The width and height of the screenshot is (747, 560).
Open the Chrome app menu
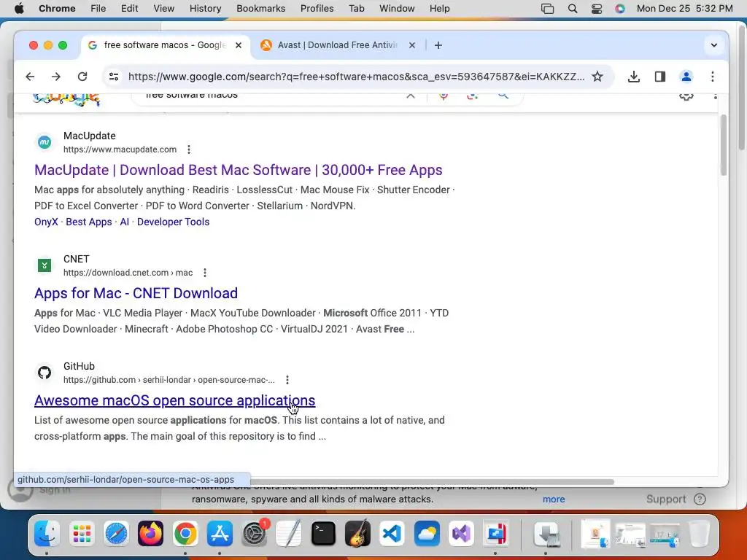(57, 9)
